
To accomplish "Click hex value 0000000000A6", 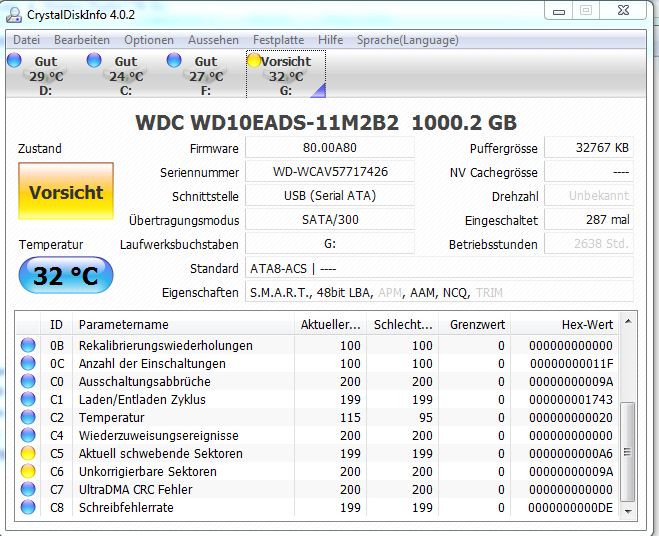I will 571,454.
